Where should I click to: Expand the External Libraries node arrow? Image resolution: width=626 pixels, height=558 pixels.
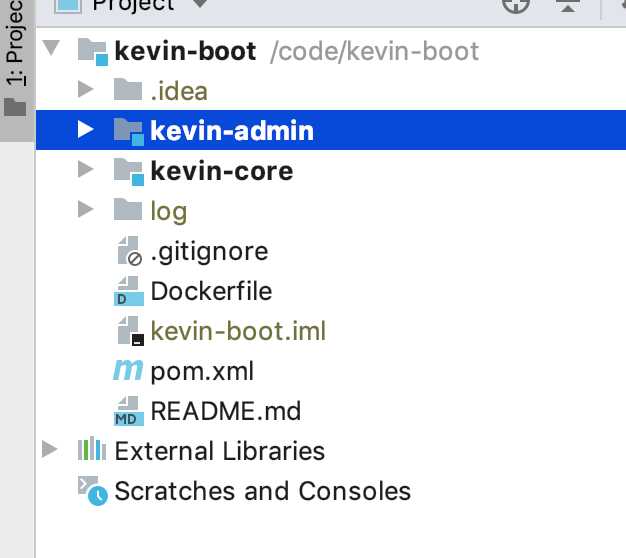pyautogui.click(x=50, y=450)
